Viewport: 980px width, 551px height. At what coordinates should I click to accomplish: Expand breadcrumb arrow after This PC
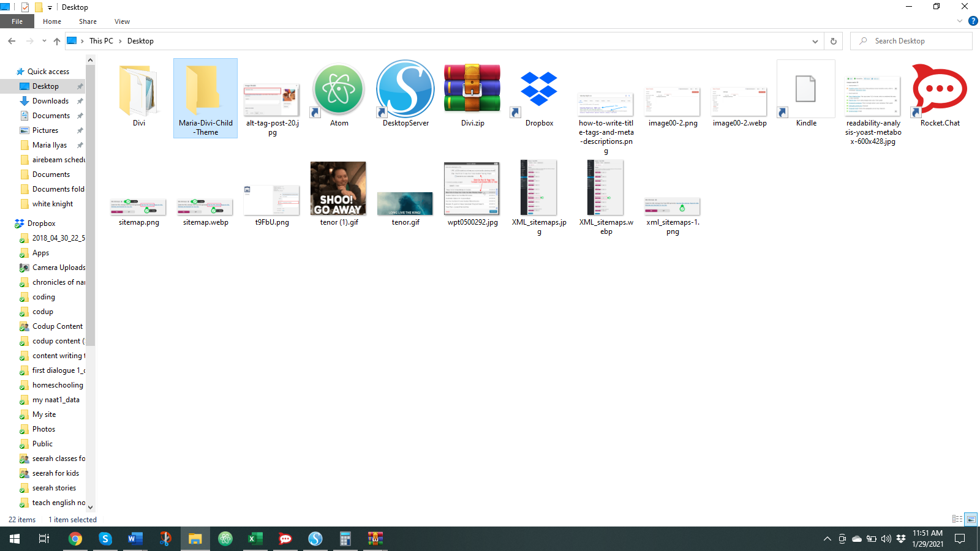pyautogui.click(x=120, y=41)
